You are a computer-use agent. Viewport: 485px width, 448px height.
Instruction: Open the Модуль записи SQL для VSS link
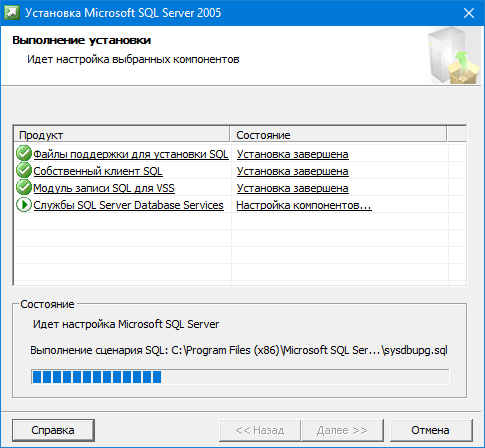click(104, 188)
